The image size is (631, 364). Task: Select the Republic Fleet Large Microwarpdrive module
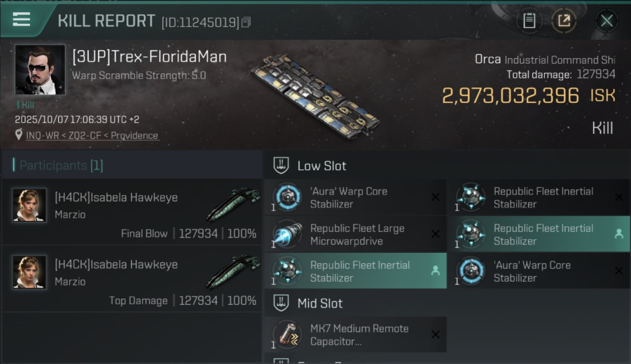click(357, 234)
